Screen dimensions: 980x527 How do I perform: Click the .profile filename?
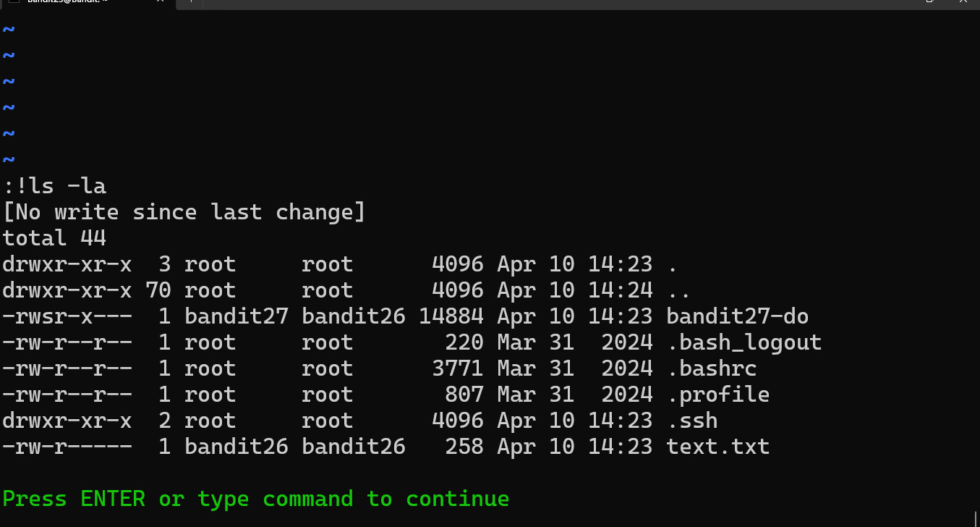pos(717,395)
